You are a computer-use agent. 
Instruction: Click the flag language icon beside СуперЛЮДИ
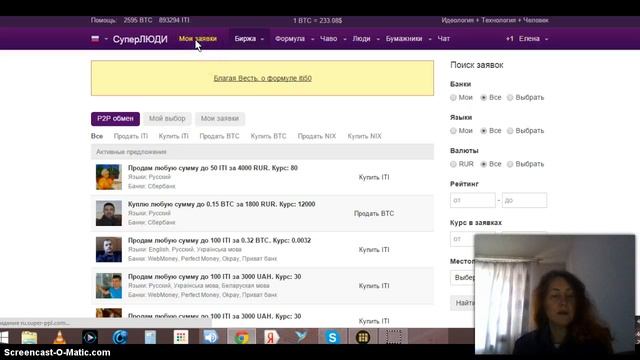[x=95, y=39]
